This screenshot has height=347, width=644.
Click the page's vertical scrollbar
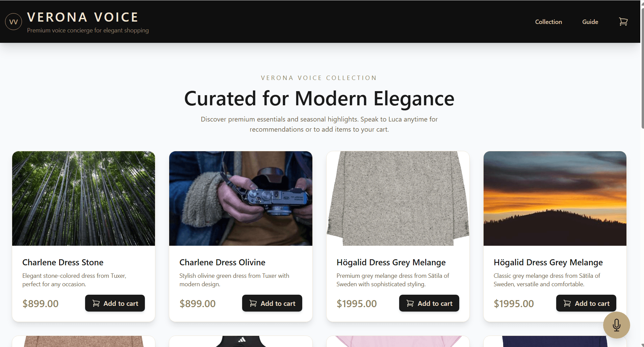642,68
